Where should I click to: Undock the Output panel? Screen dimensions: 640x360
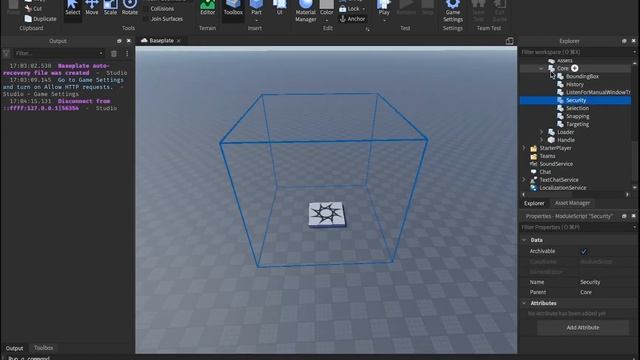click(x=119, y=41)
